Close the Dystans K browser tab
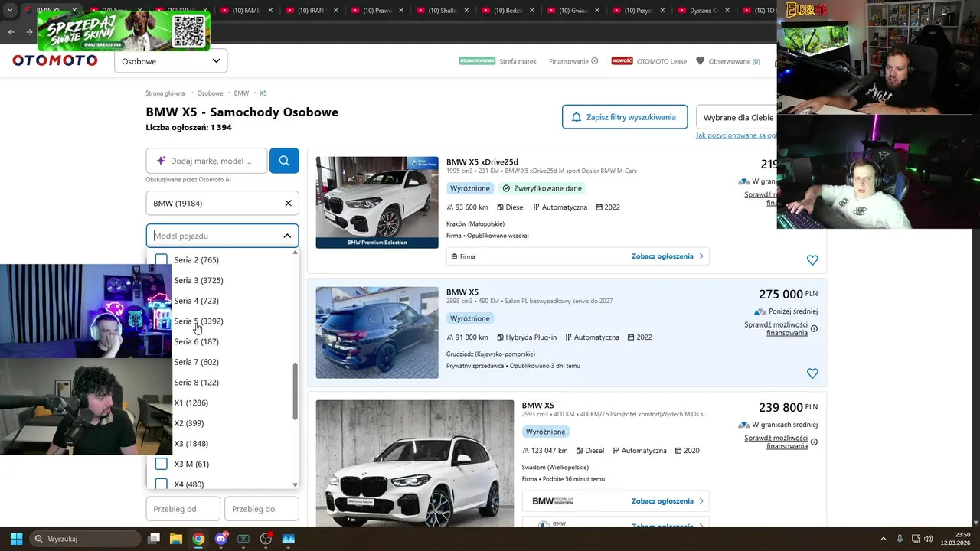 [x=727, y=11]
